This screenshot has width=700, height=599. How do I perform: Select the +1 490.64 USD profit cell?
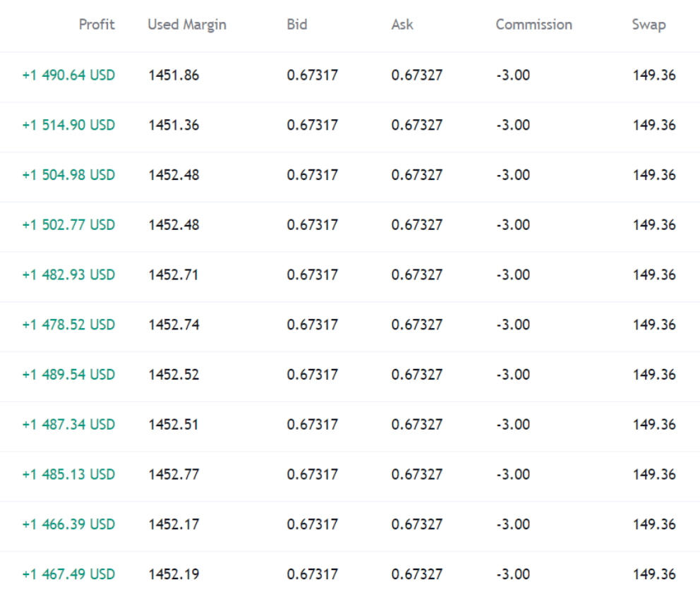click(x=68, y=75)
